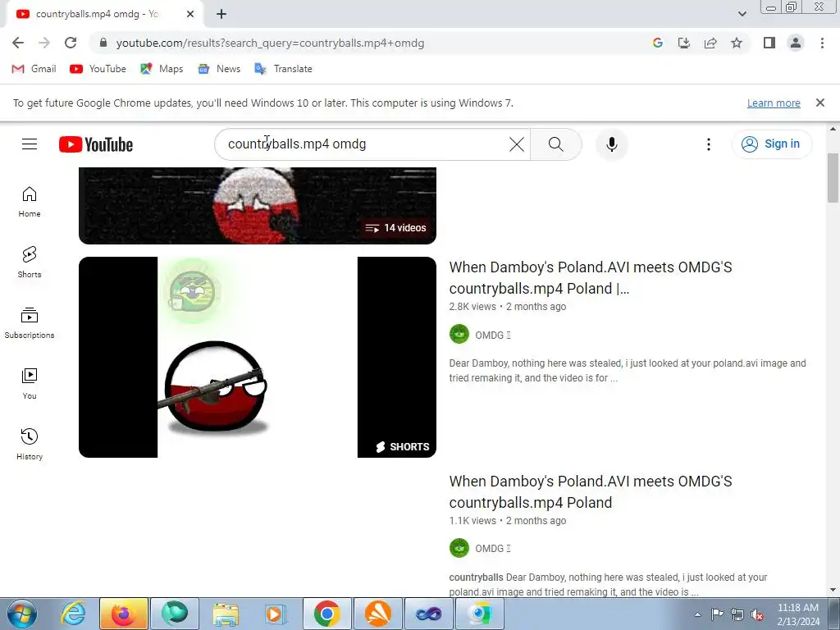Click the share this page icon

pyautogui.click(x=710, y=43)
